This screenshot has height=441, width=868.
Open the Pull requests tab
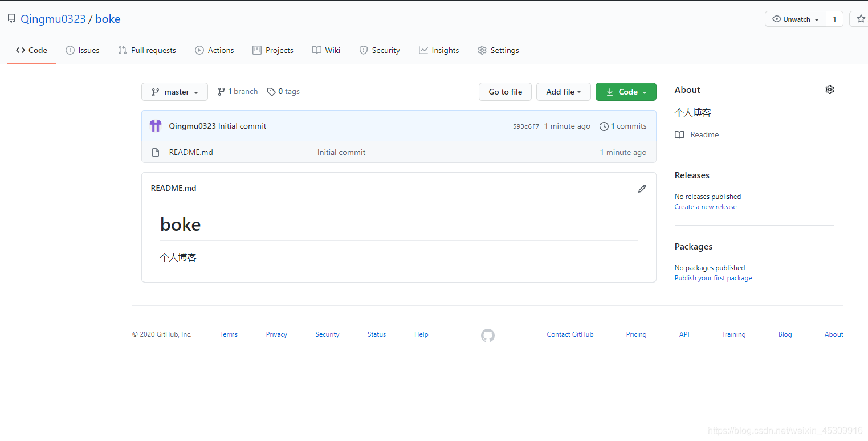(147, 50)
